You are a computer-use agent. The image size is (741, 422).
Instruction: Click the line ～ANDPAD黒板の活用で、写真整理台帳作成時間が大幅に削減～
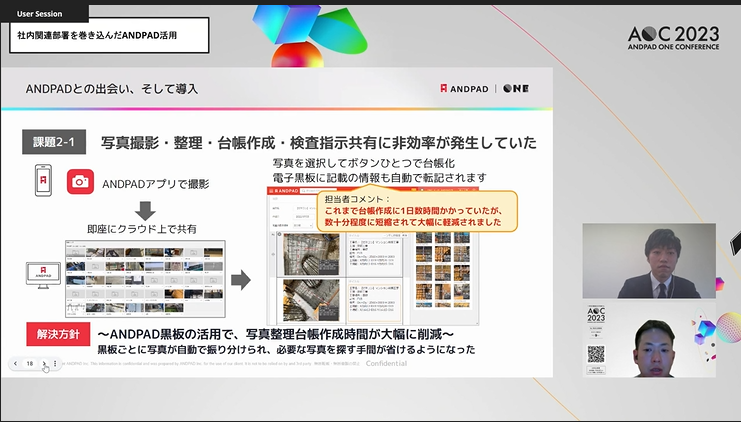[x=276, y=335]
